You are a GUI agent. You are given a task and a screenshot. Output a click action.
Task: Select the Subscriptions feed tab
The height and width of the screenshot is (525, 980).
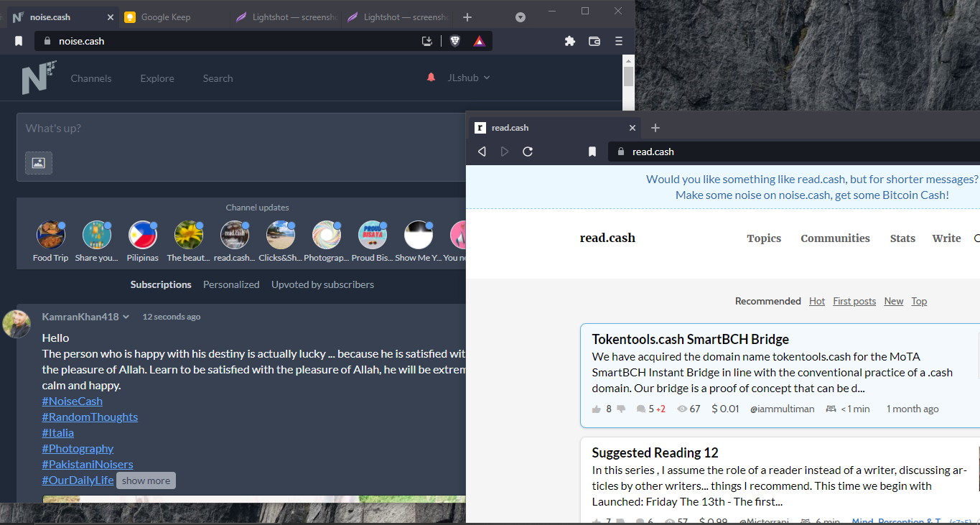(x=161, y=284)
